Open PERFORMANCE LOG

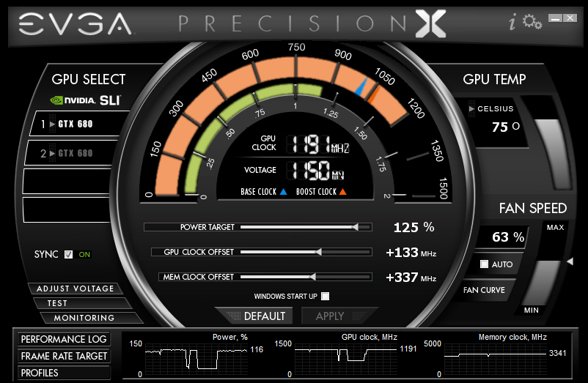click(64, 339)
